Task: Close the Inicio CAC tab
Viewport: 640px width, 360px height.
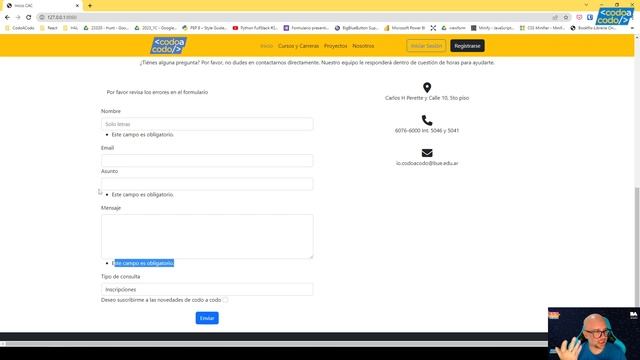Action: point(77,6)
